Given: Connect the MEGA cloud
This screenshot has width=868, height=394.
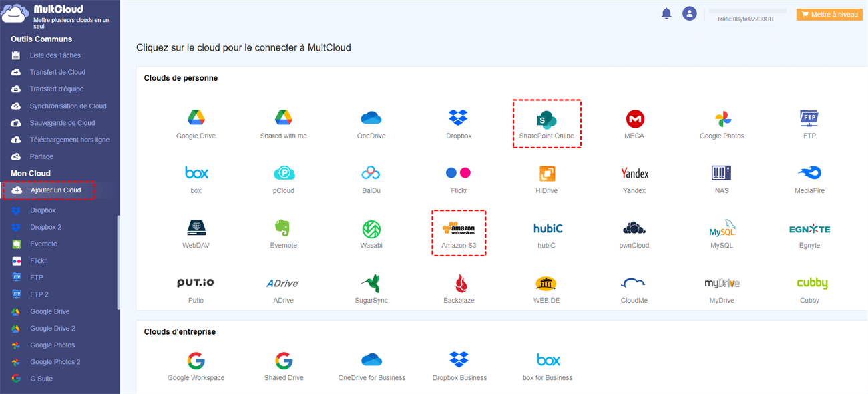Looking at the screenshot, I should click(x=634, y=124).
